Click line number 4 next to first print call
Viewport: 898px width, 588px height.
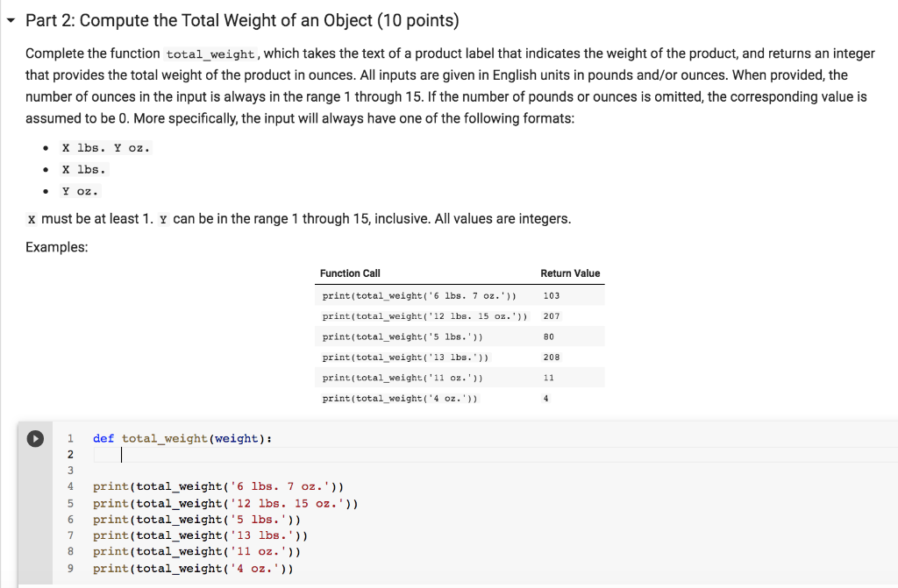click(x=69, y=486)
